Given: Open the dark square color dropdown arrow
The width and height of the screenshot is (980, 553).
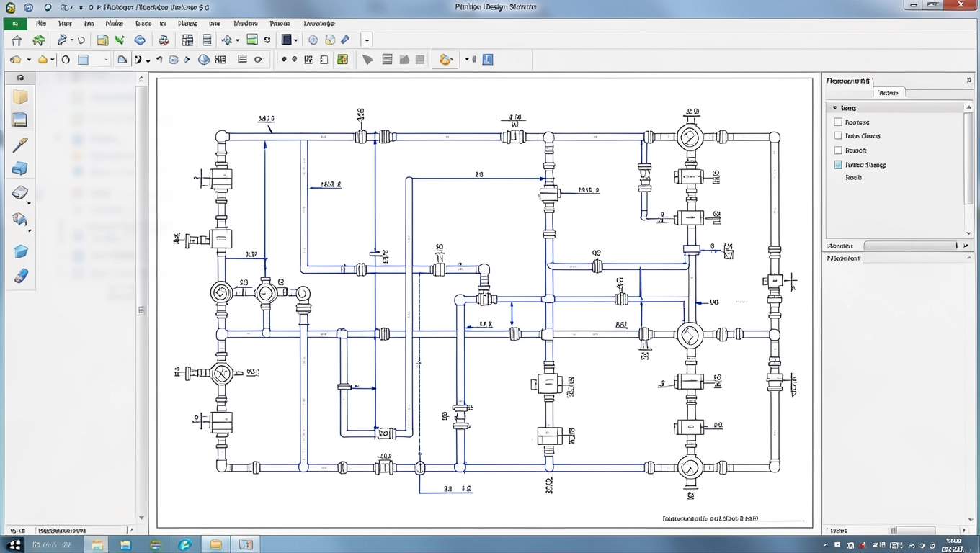Looking at the screenshot, I should [x=296, y=40].
